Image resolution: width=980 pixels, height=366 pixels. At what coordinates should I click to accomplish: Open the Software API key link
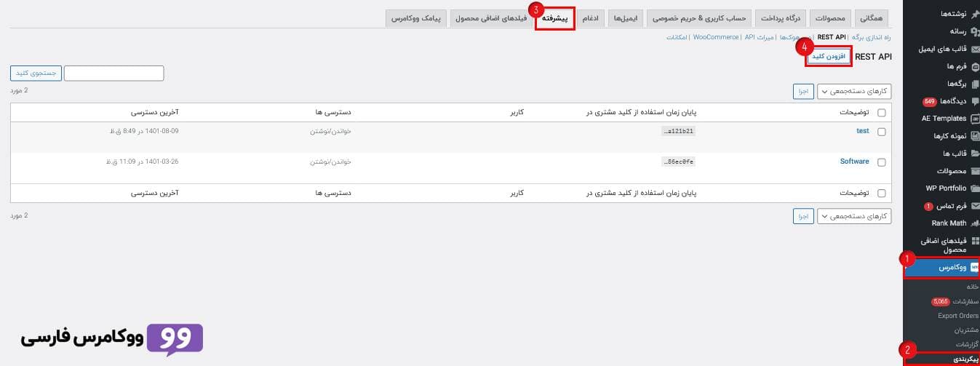coord(855,162)
